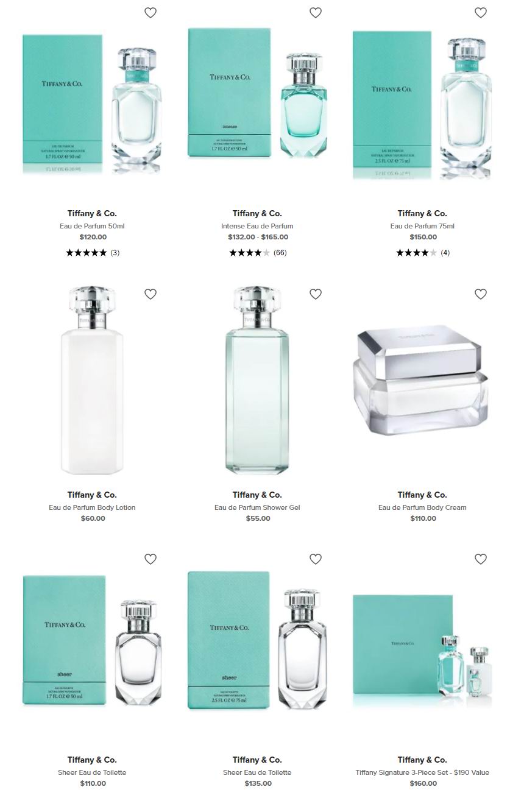View the 66 reviews star rating

click(258, 253)
